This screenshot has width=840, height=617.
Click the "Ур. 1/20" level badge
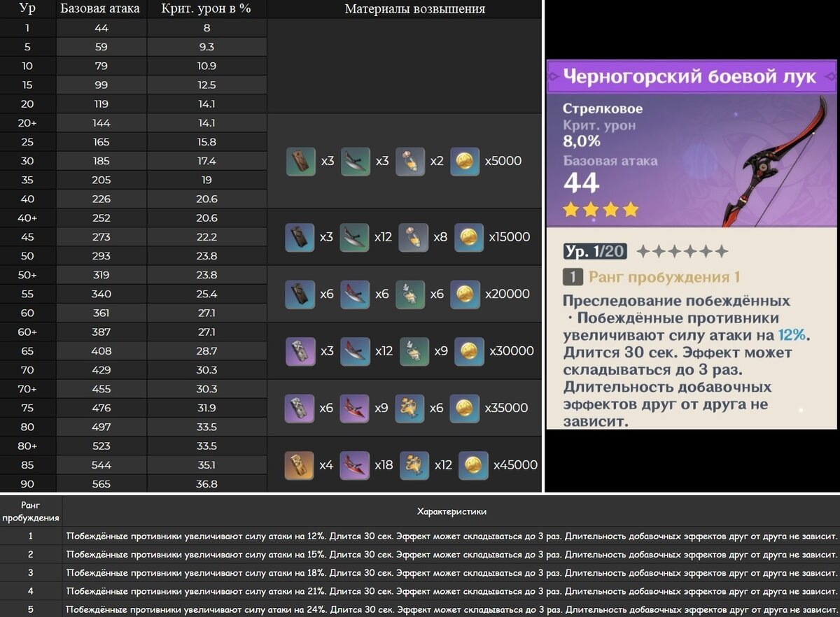[595, 252]
